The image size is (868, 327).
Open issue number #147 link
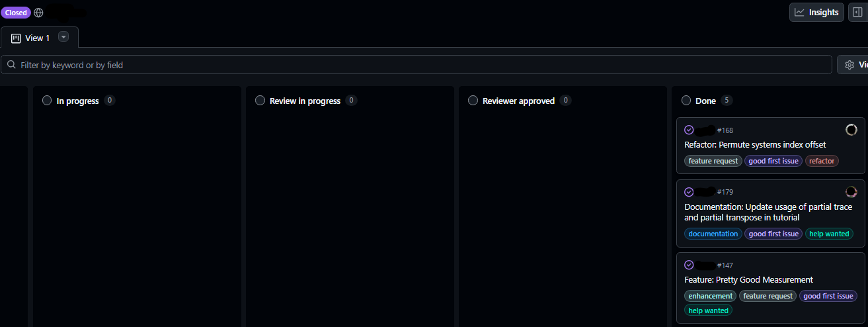tap(725, 265)
